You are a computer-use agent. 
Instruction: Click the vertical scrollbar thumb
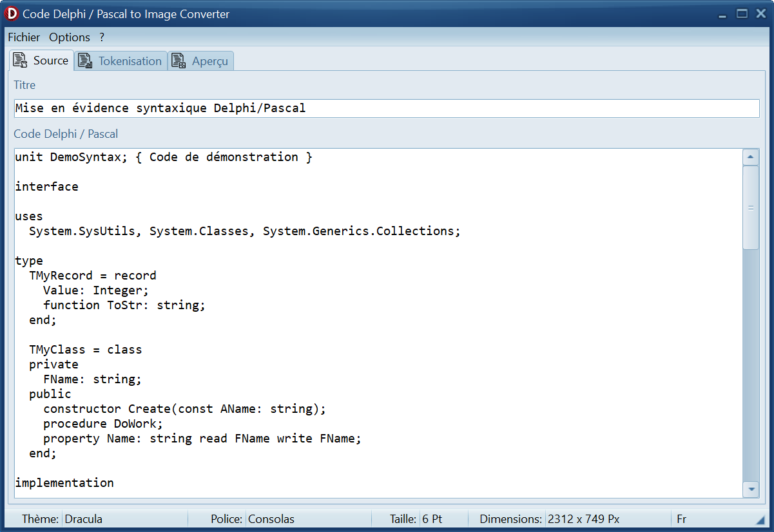(751, 207)
